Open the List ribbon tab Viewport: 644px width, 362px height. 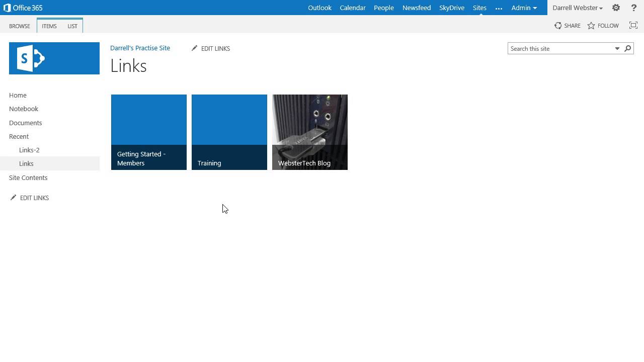(72, 26)
